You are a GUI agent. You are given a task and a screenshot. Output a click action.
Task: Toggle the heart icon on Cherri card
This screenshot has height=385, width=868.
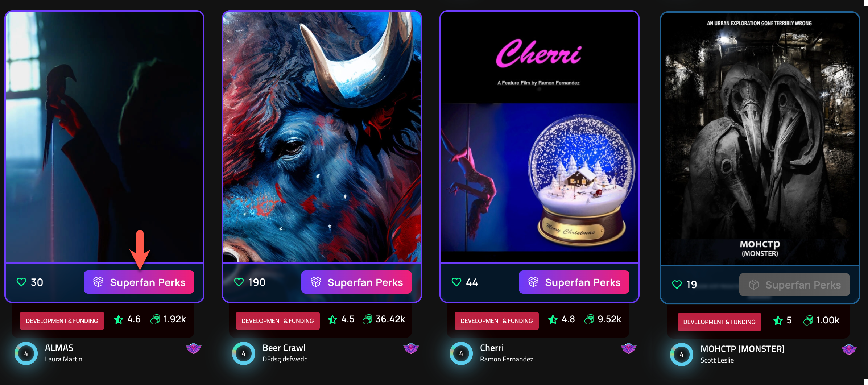[x=456, y=282]
